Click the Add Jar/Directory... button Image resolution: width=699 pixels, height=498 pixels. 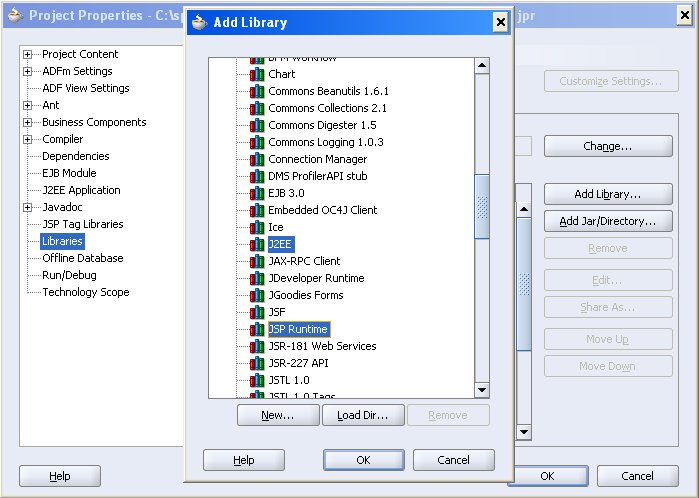(x=608, y=221)
